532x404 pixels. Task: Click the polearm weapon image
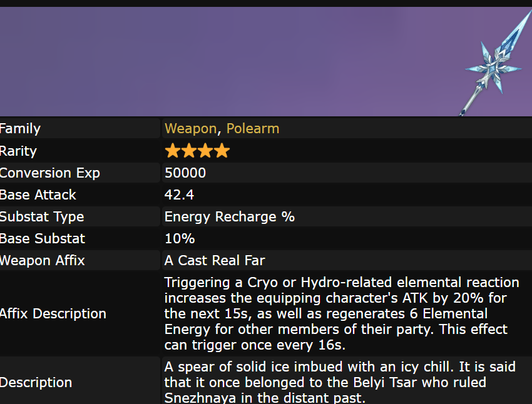pos(495,63)
